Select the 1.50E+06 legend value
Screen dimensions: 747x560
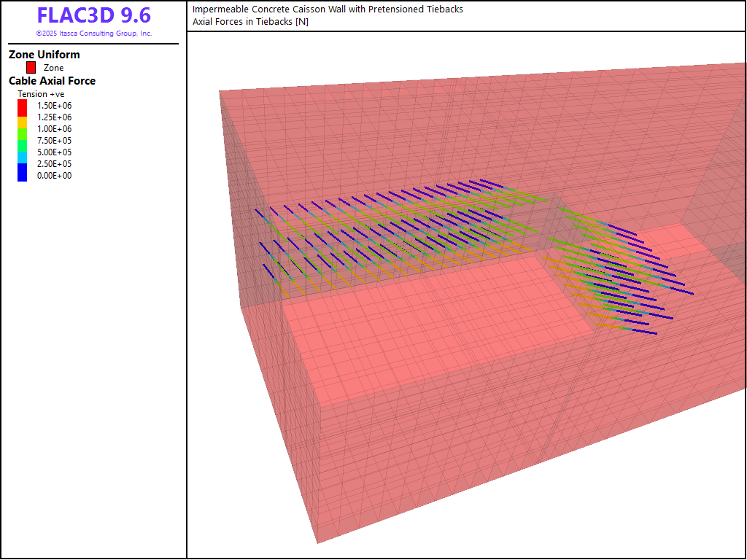click(54, 105)
